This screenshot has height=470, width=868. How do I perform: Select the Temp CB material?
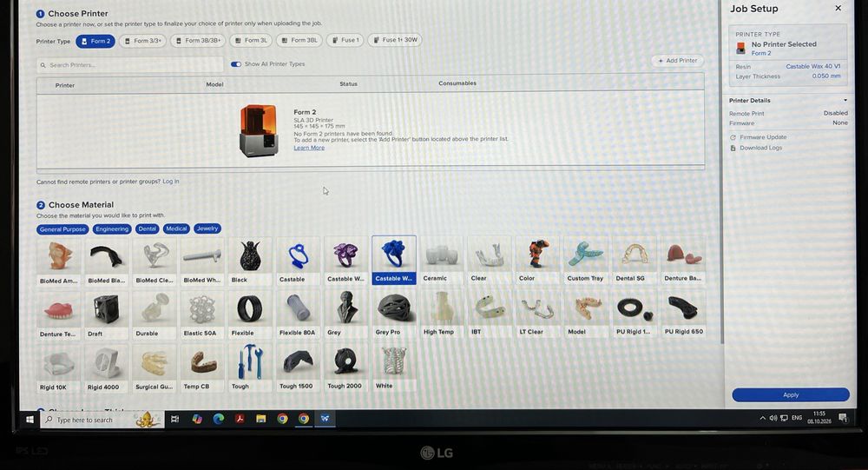tap(202, 368)
